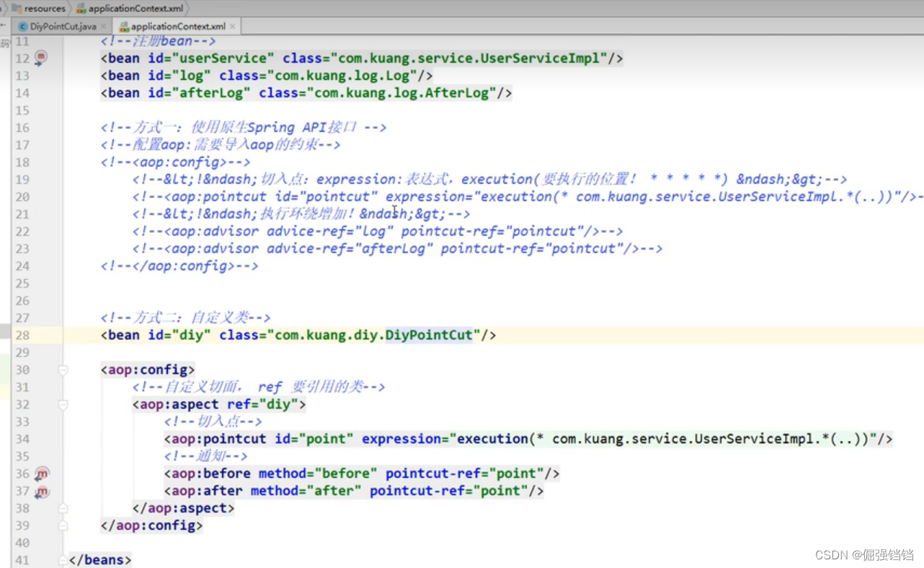This screenshot has width=924, height=568.
Task: Open resources in the navigation breadcrumb
Action: click(x=45, y=9)
